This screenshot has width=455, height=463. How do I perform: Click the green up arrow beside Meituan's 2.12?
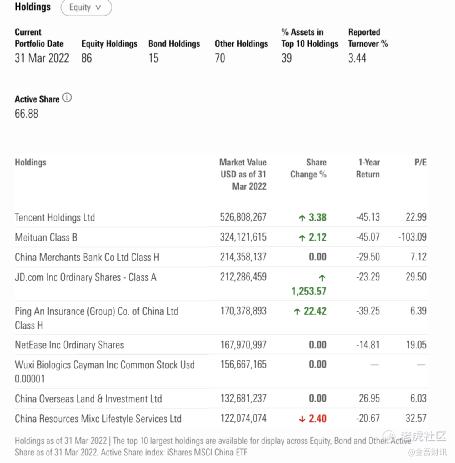pos(302,238)
